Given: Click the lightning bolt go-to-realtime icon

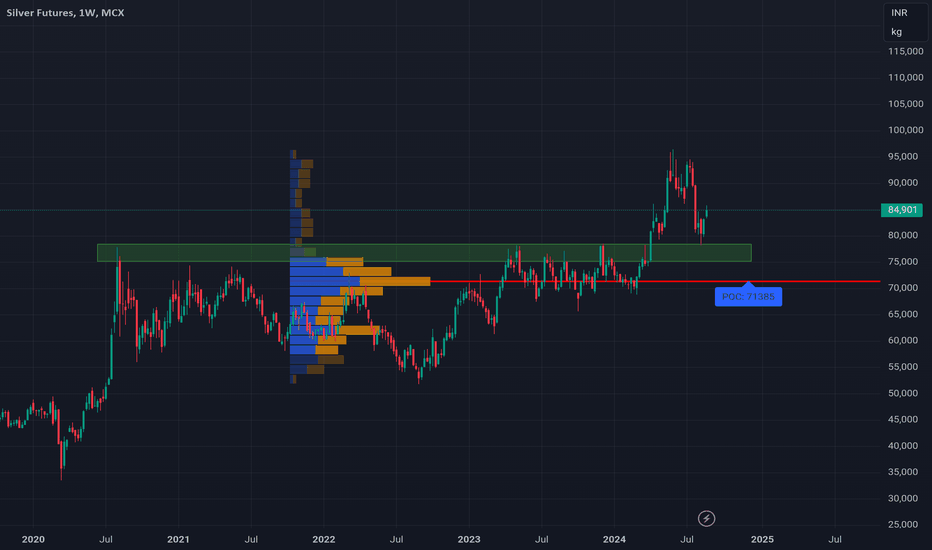Looking at the screenshot, I should pyautogui.click(x=706, y=518).
